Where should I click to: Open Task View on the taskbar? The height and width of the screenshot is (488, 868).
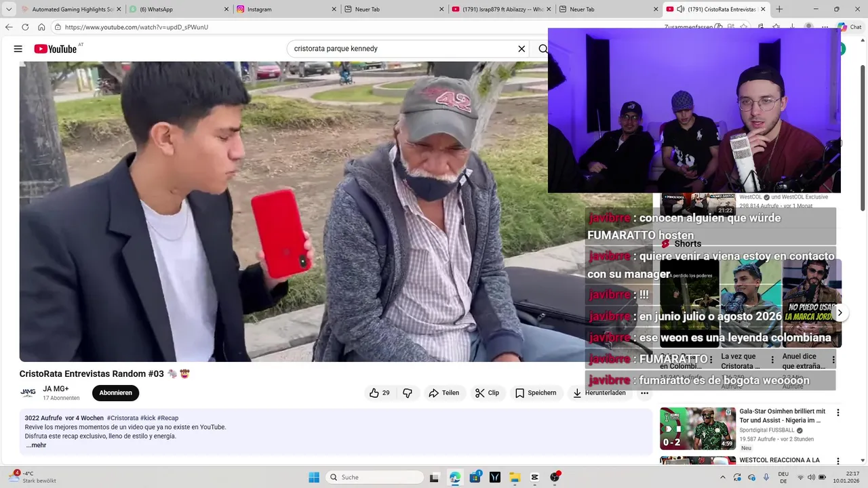click(435, 477)
